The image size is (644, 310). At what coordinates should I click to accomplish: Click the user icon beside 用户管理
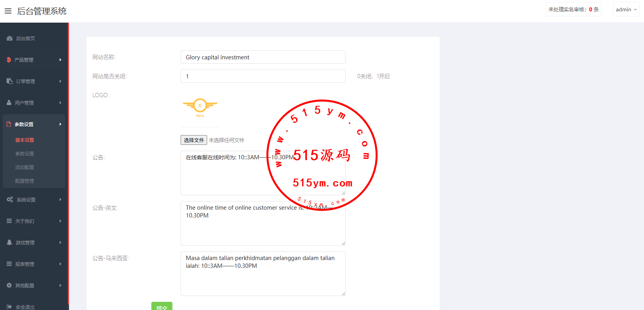tap(9, 103)
